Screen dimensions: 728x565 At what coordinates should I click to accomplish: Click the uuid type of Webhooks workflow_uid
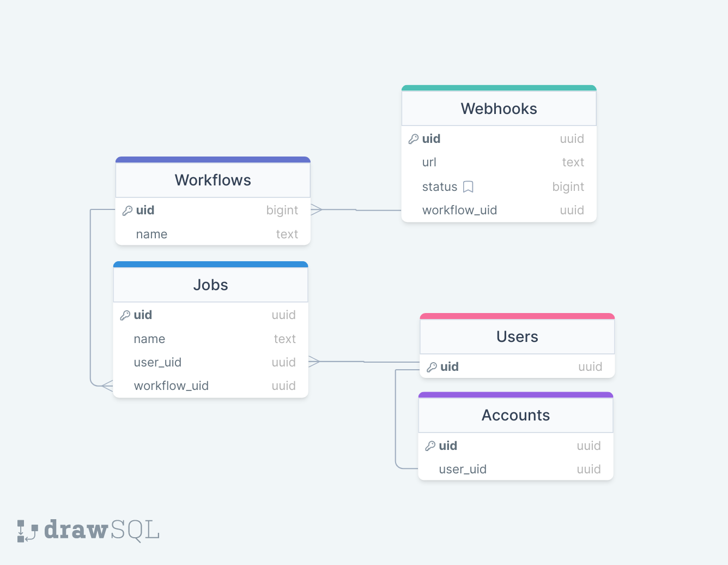[572, 211]
